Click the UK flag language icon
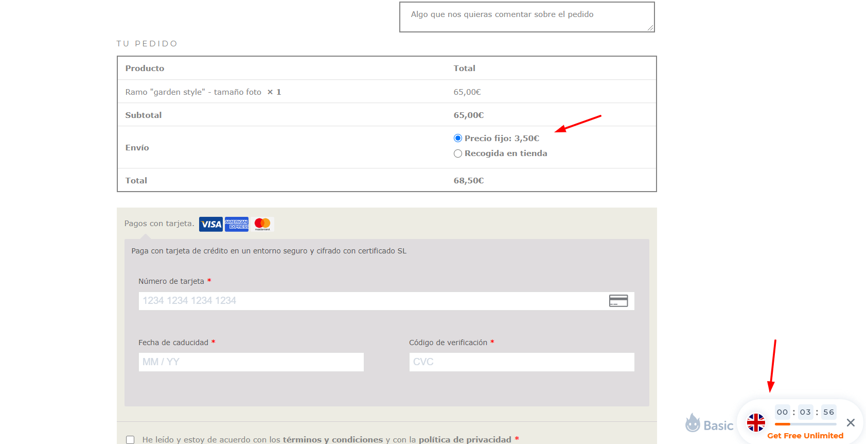868x444 pixels. [756, 423]
